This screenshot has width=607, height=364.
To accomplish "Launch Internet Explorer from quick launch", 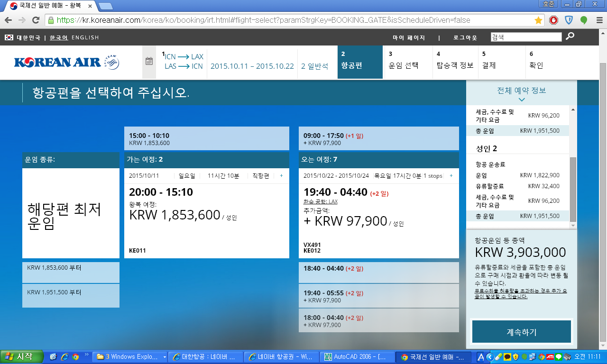I will 64,356.
